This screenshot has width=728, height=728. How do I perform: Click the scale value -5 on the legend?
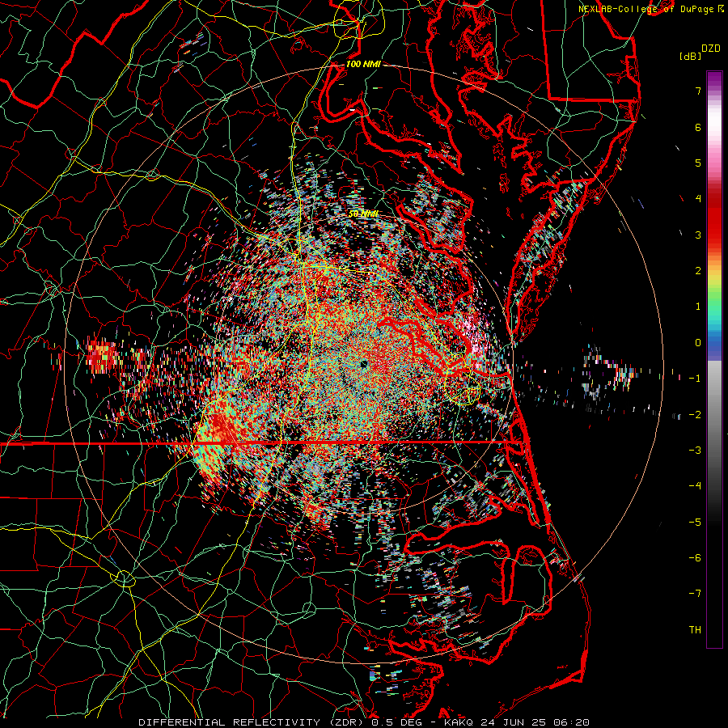[695, 523]
